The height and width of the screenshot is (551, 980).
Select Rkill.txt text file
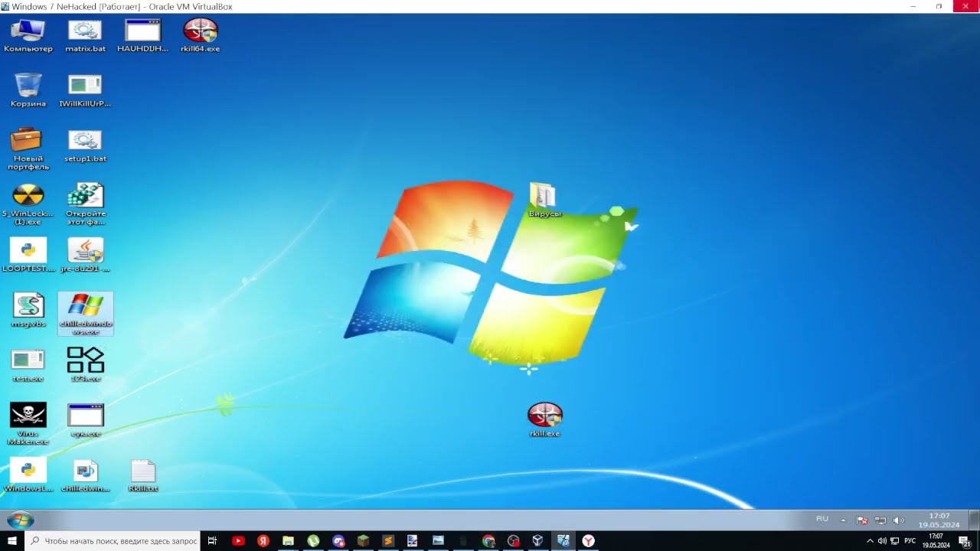coord(143,475)
